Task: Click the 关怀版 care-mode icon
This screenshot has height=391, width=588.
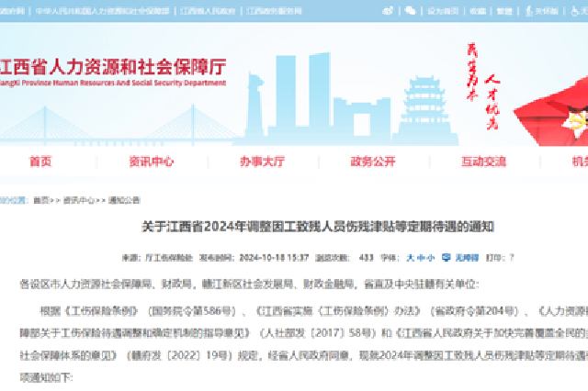Action: [529, 11]
